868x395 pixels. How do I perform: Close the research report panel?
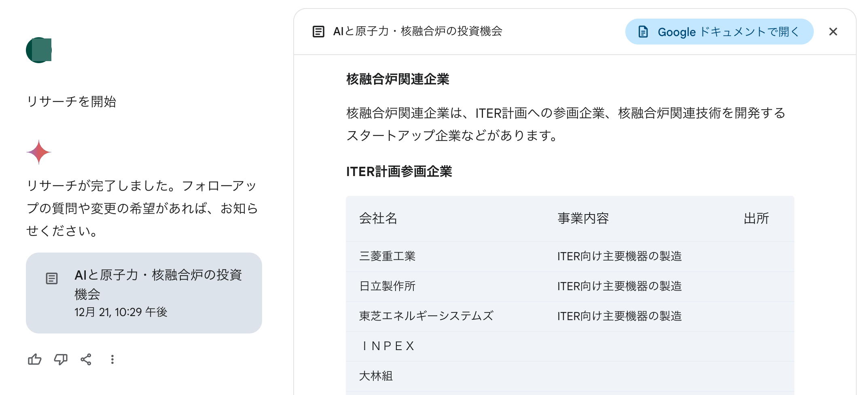point(833,32)
